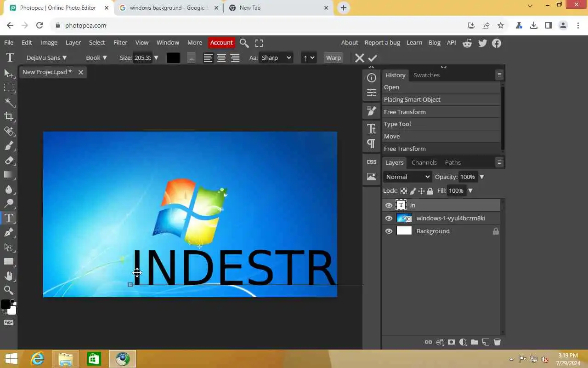
Task: Click the Account button
Action: [221, 43]
